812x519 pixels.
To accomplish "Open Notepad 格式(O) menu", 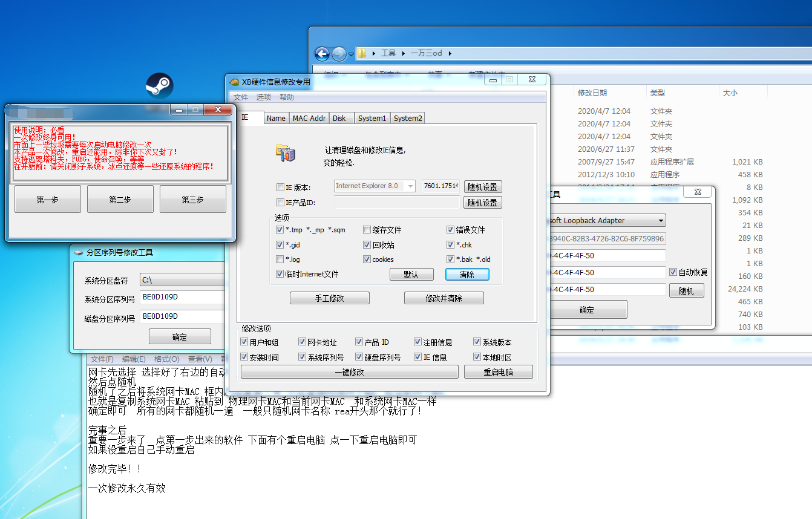I will tap(166, 359).
